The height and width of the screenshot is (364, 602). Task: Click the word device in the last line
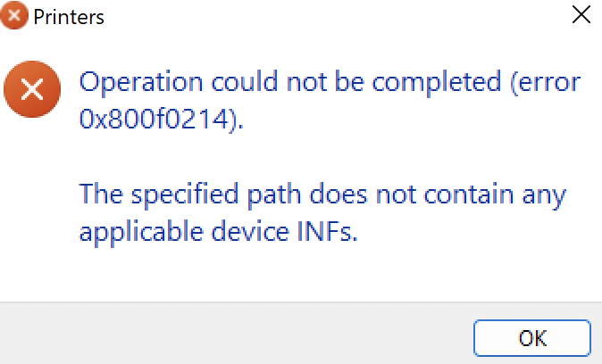pos(250,231)
